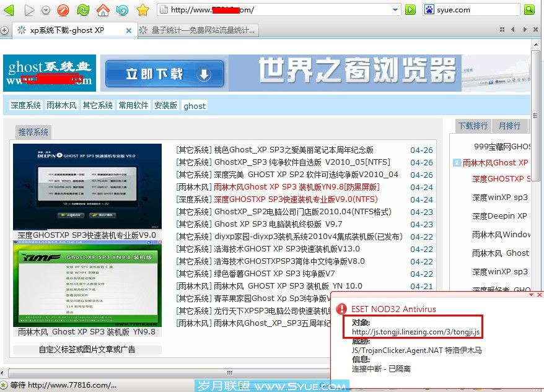Open the 雨林木风 menu item

tap(61, 105)
